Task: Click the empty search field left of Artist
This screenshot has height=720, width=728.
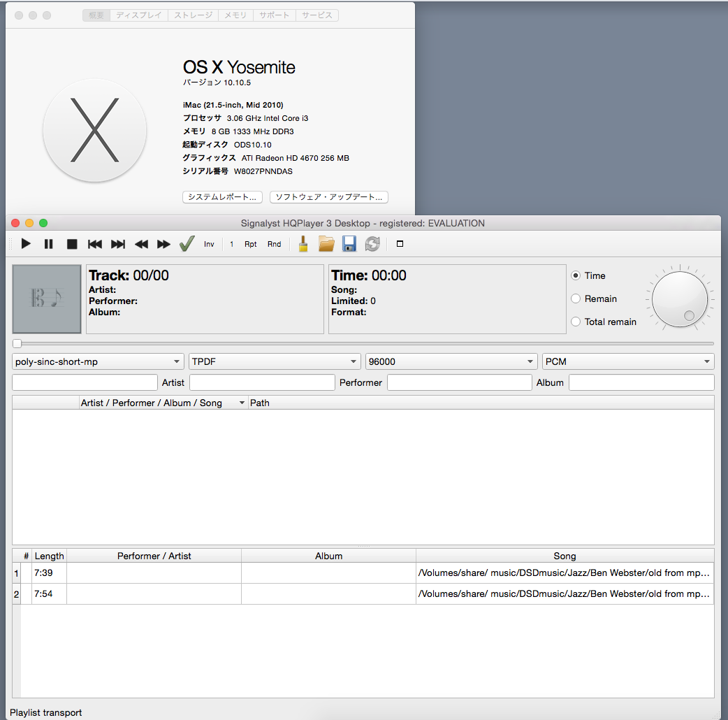Action: pos(85,383)
